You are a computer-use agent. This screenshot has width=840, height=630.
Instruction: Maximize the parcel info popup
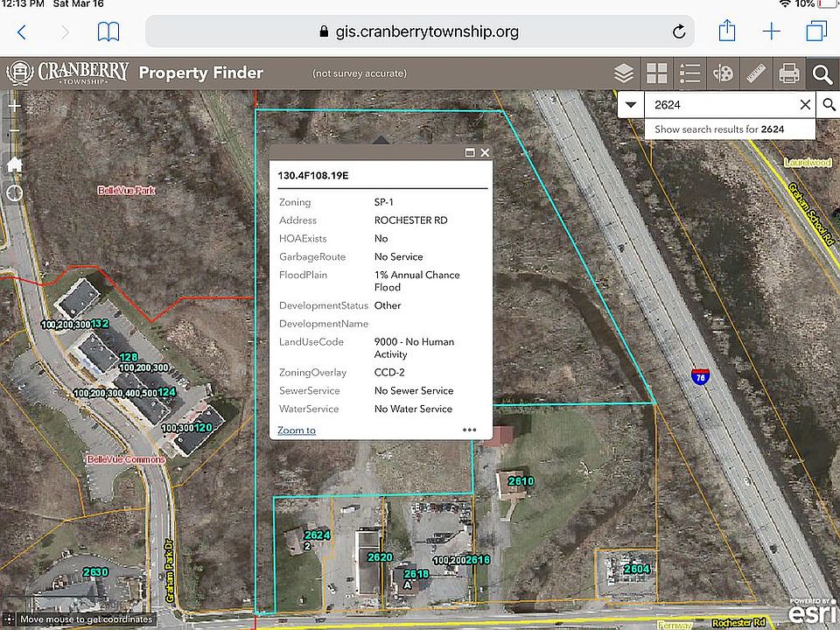click(470, 152)
